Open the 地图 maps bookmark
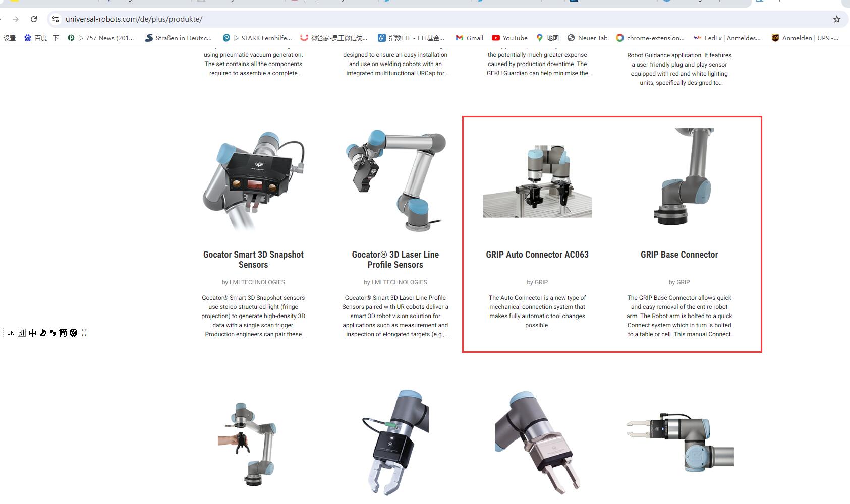Screen dimensions: 850x504 (x=547, y=38)
